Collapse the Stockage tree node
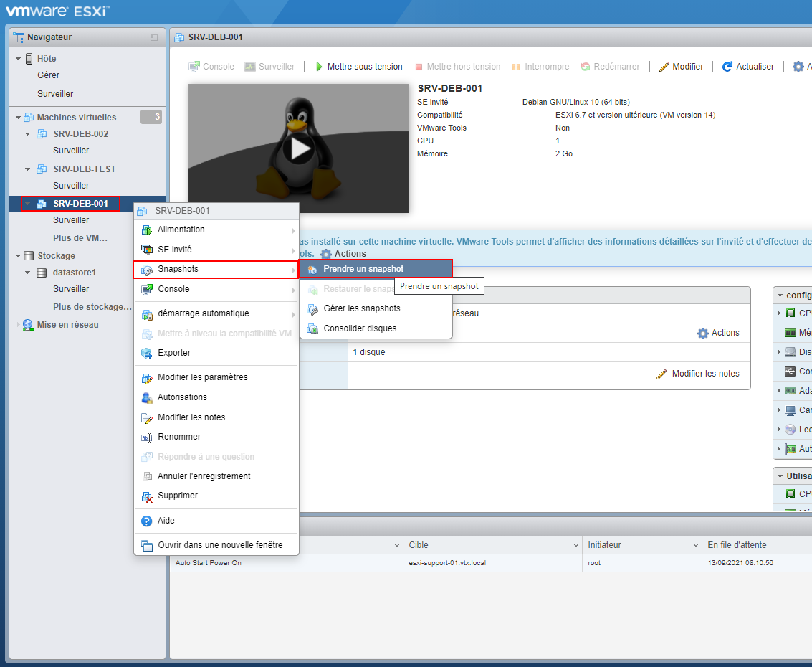 18,256
